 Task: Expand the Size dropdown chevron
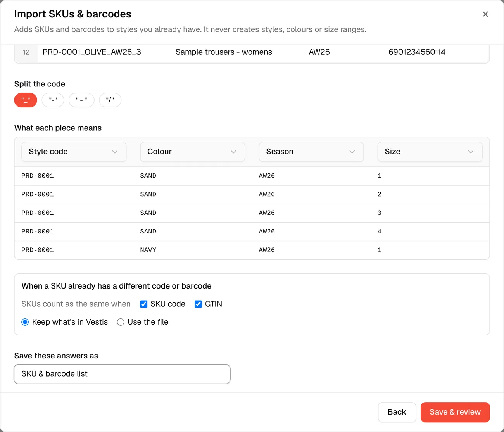coord(471,152)
